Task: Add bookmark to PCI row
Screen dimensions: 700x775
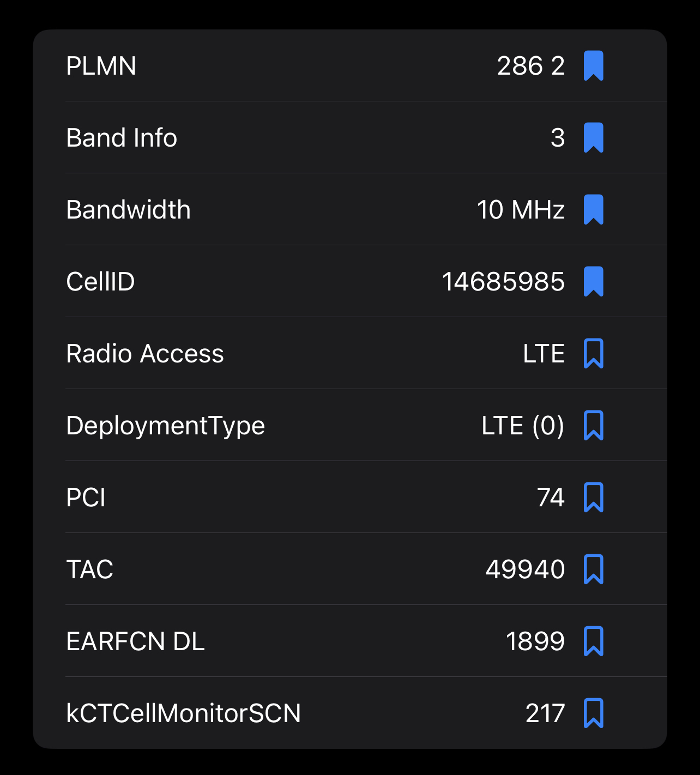Action: click(x=594, y=498)
